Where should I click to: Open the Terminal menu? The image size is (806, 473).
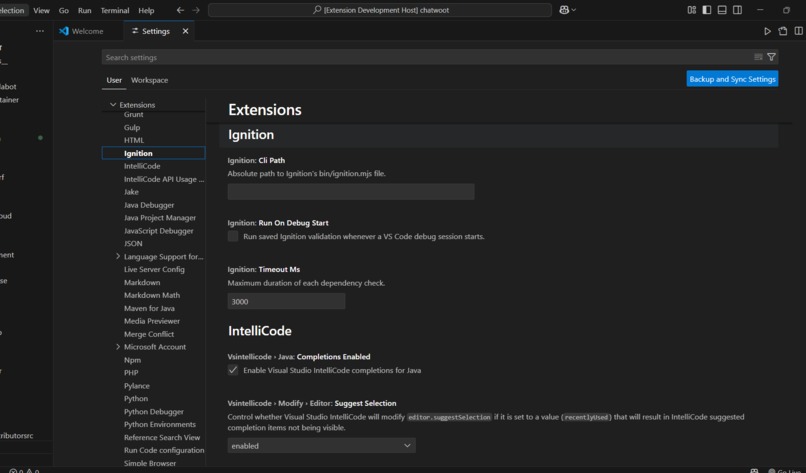coord(115,10)
